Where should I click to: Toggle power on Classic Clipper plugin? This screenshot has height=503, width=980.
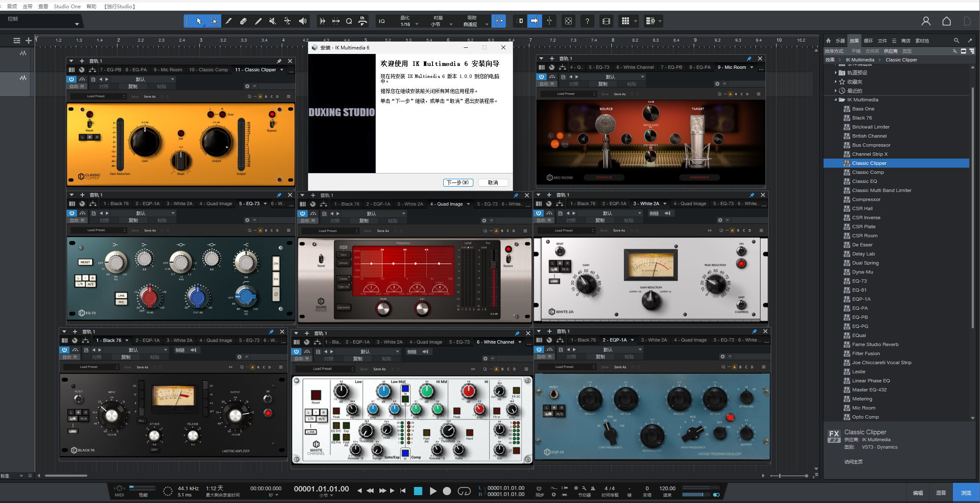coord(72,79)
